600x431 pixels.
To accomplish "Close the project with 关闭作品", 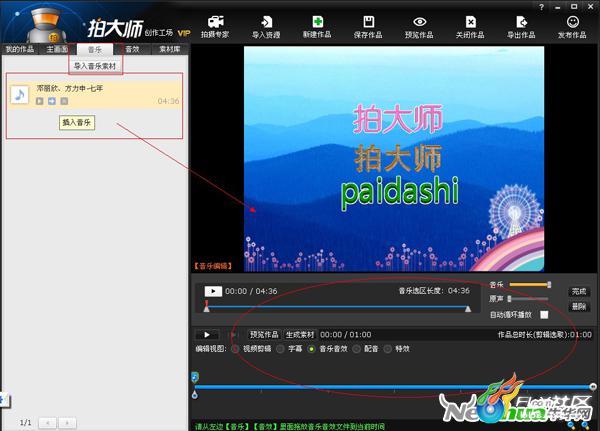I will pyautogui.click(x=470, y=27).
